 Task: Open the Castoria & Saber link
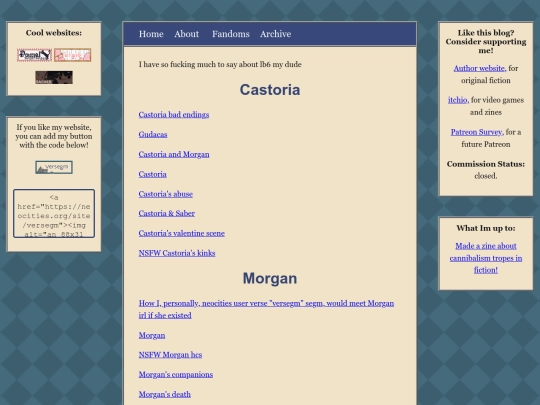167,214
